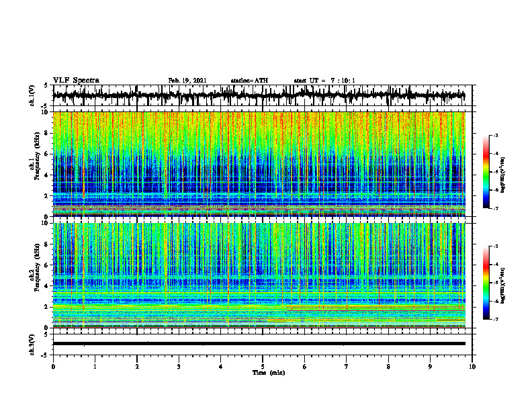Click the ch.1 spectrogram color scale bar

486,172
